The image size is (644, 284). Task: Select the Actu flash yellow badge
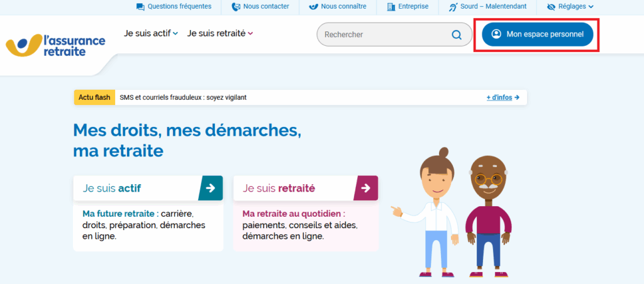94,97
